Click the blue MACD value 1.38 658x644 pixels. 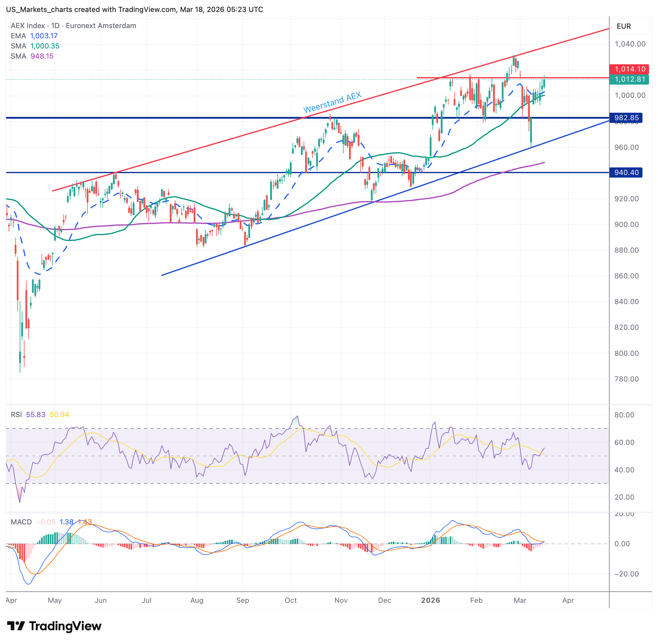[x=66, y=522]
